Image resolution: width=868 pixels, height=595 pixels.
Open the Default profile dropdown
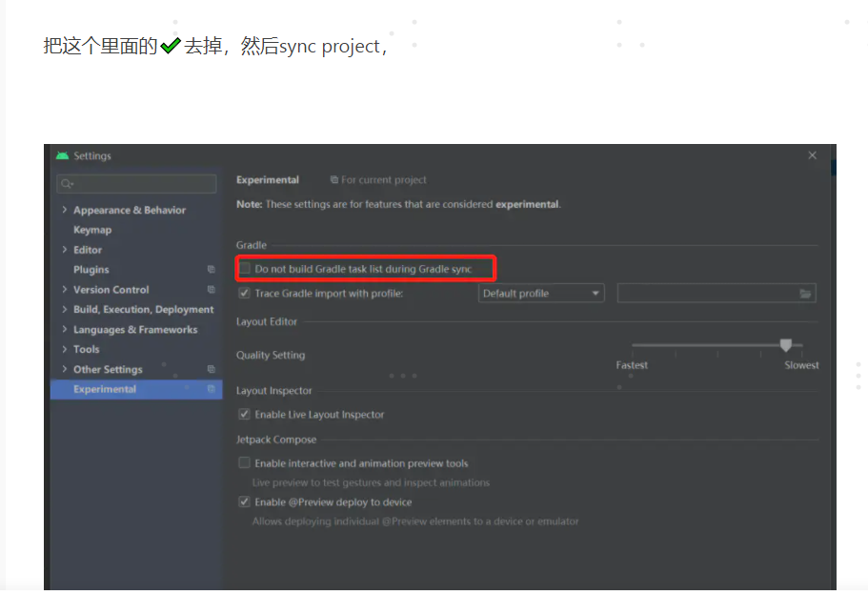[541, 293]
